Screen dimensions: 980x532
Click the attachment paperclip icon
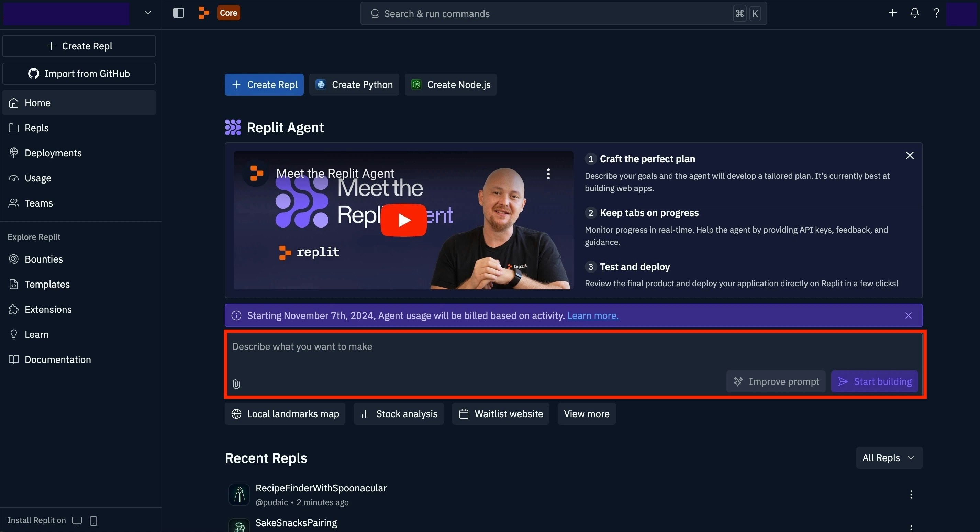(x=236, y=384)
